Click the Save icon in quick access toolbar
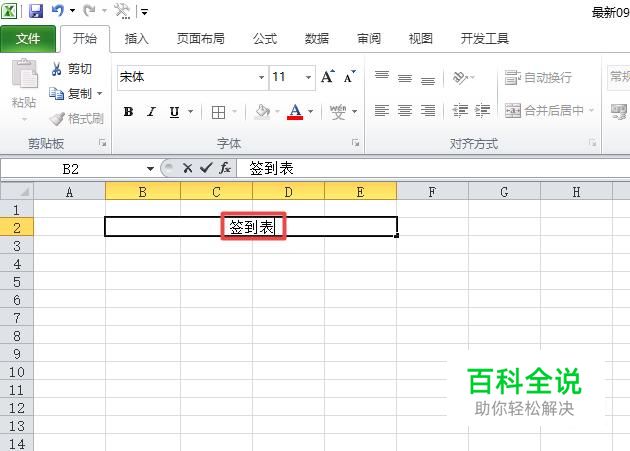The image size is (630, 451). point(36,11)
